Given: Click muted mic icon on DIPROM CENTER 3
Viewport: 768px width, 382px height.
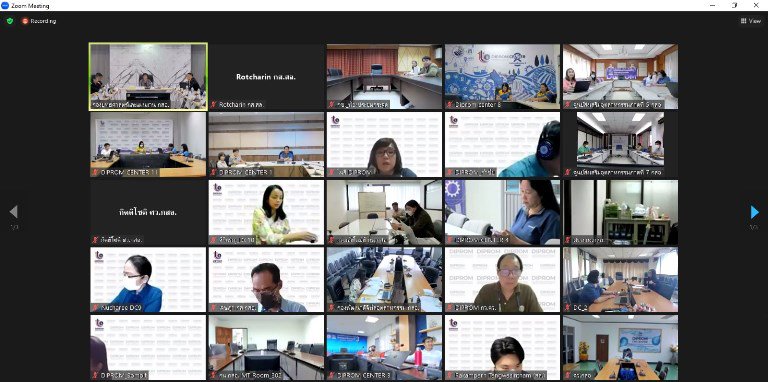Looking at the screenshot, I should 332,375.
